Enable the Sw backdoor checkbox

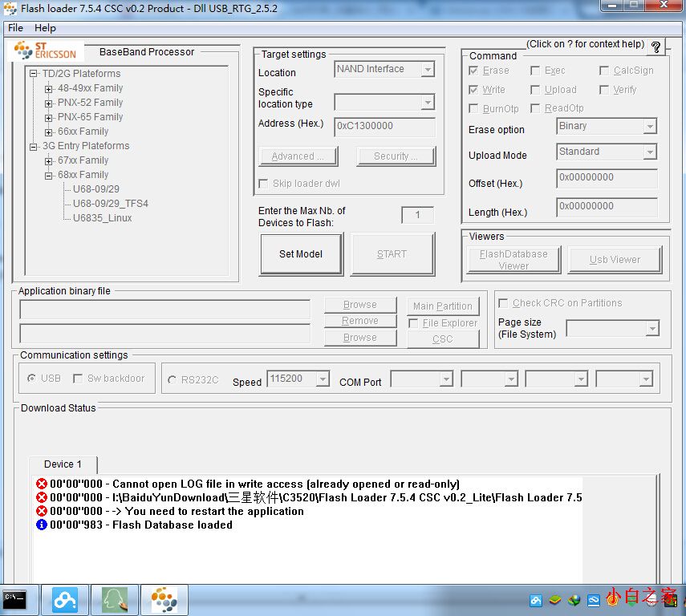click(78, 379)
